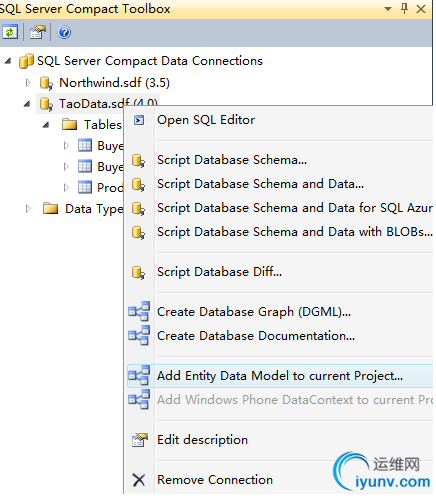Close the SQL Server Compact Toolbox panel

coord(421,9)
